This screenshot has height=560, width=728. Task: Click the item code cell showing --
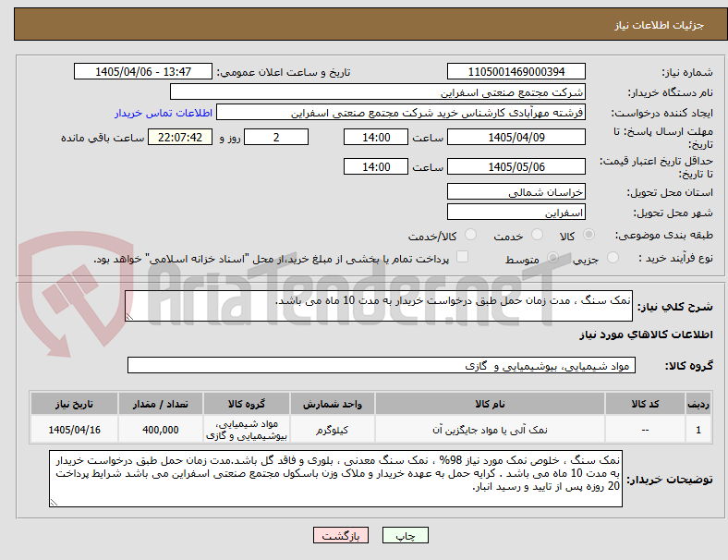tap(645, 430)
